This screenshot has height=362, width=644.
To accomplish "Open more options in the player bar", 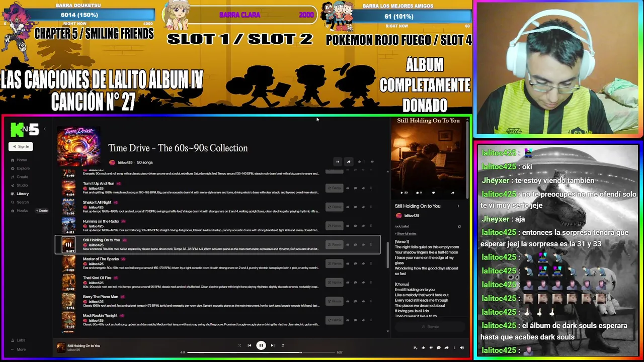I will pos(454,347).
